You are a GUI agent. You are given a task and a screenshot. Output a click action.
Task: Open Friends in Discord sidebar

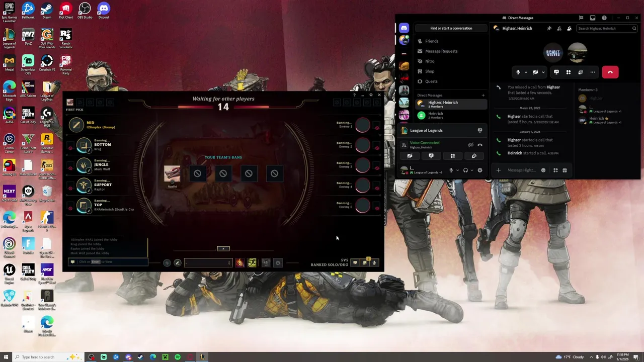coord(450,41)
